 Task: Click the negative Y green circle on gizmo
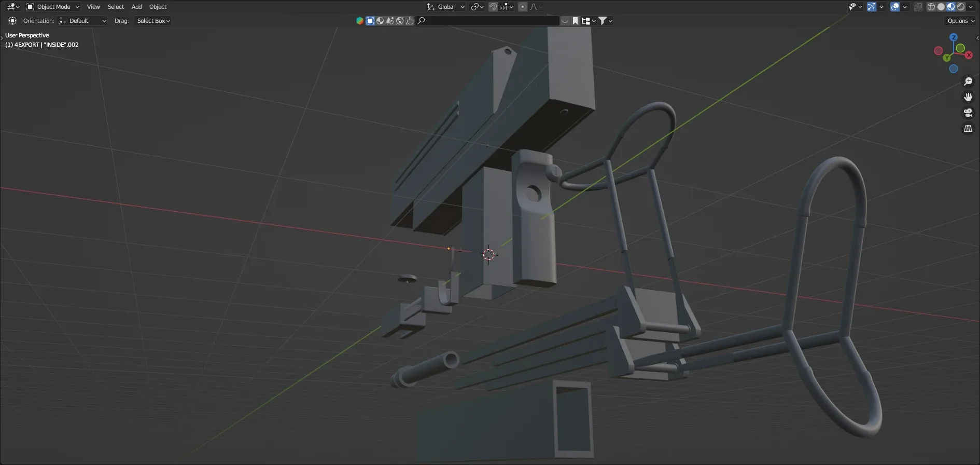pyautogui.click(x=960, y=48)
